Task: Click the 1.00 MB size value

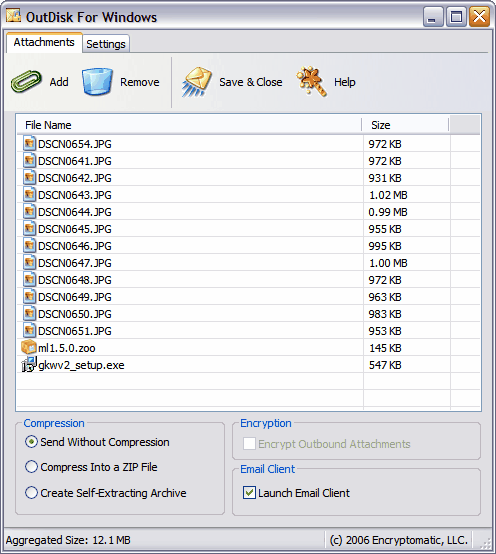Action: [388, 263]
